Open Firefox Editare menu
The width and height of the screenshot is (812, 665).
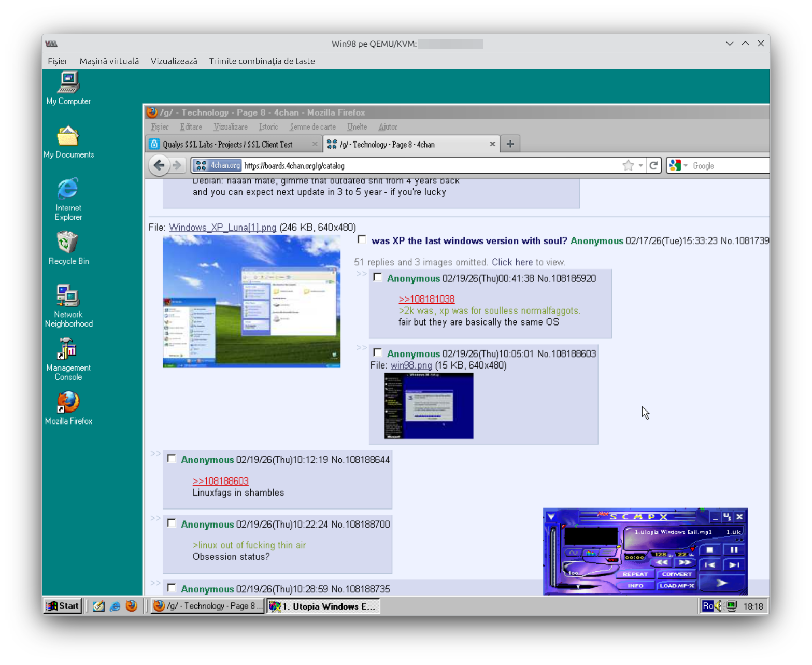[191, 127]
